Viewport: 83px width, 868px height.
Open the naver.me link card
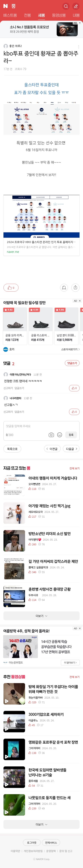point(41,225)
